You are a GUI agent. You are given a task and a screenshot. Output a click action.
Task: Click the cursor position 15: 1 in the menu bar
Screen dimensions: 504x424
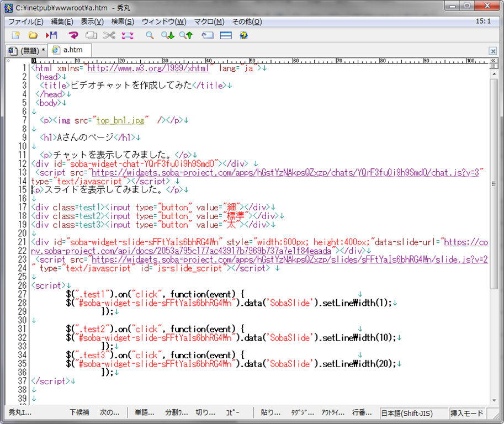483,21
